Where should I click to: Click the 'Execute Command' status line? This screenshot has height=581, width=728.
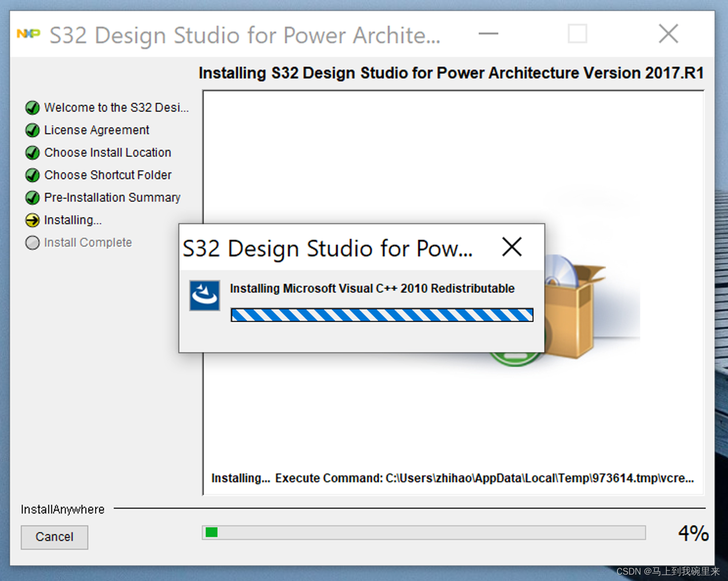click(x=452, y=478)
